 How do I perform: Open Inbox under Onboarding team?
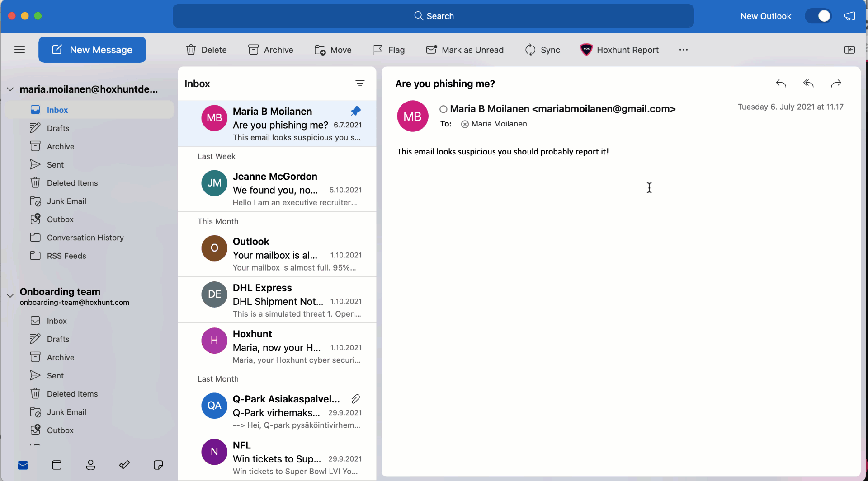90,321
